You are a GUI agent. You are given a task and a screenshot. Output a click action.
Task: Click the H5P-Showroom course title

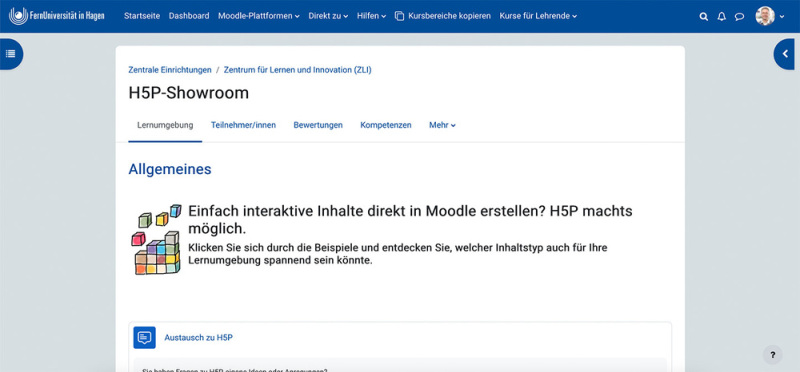189,93
